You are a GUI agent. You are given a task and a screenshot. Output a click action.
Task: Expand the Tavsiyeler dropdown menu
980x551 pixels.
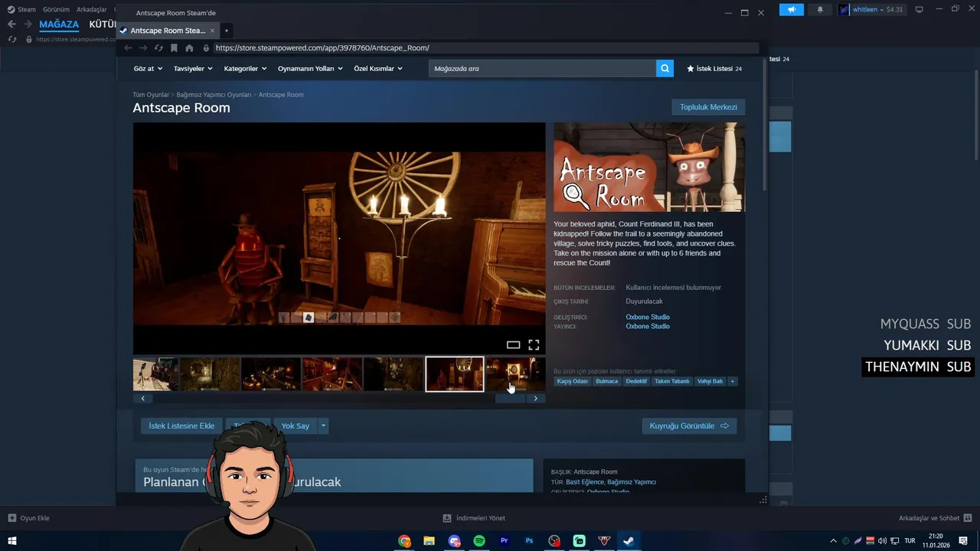click(x=193, y=68)
